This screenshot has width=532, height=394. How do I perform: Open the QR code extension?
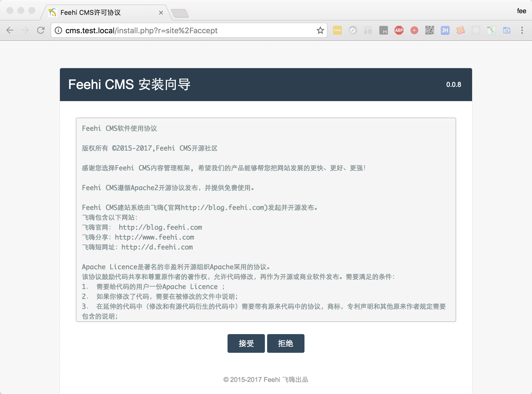click(x=430, y=30)
